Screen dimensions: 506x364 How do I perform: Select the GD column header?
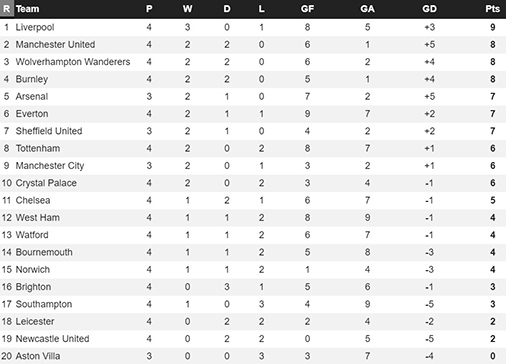coord(429,9)
